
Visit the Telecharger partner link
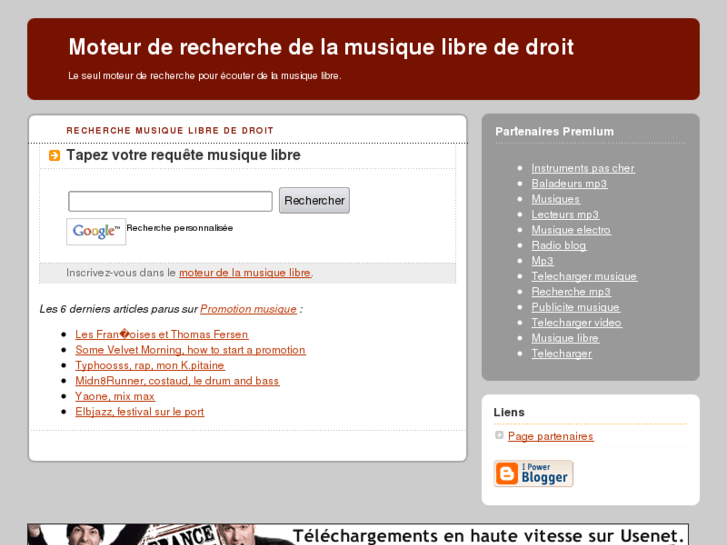tap(561, 353)
